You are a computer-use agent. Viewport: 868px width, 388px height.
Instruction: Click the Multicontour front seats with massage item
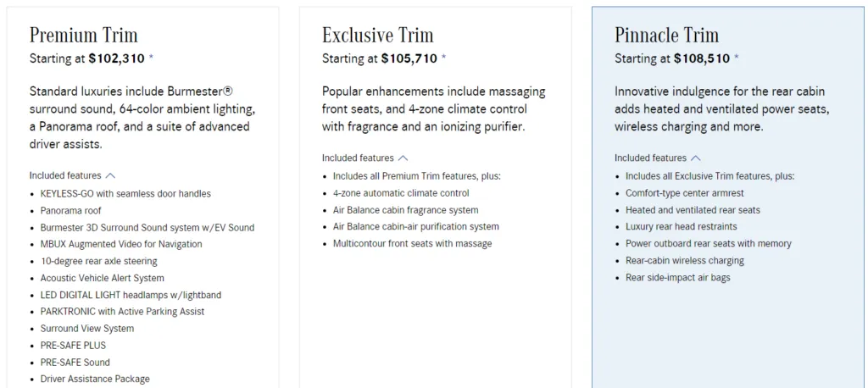[412, 244]
